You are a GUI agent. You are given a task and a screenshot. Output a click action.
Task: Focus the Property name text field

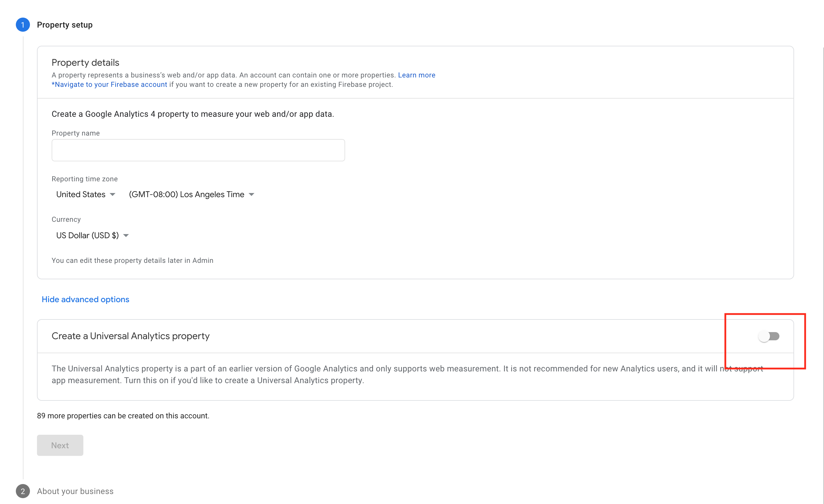[x=198, y=150]
